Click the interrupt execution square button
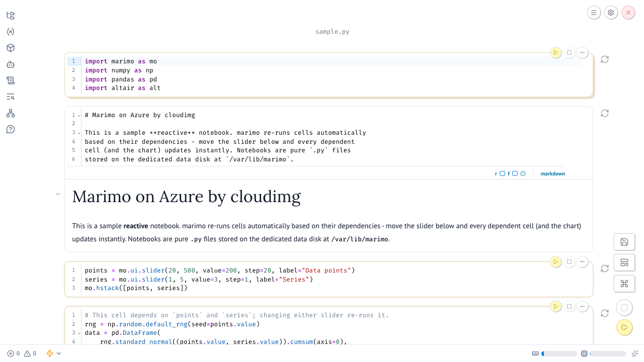The image size is (644, 362). pos(624,308)
